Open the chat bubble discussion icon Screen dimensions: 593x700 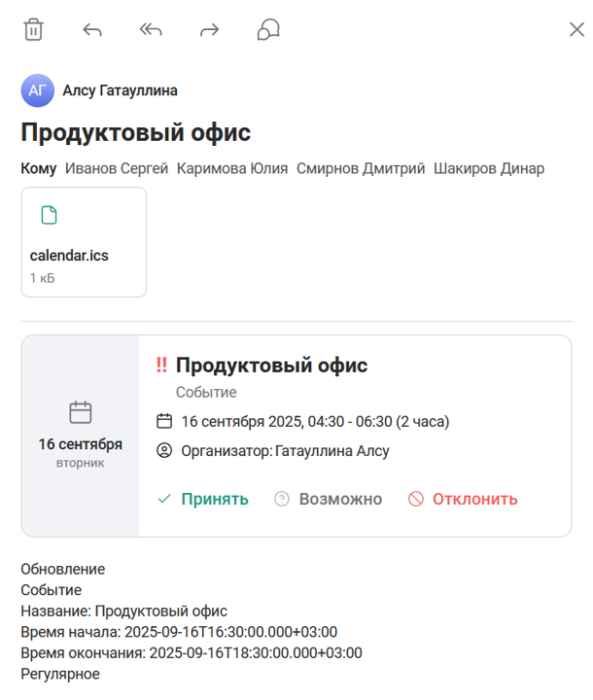267,30
